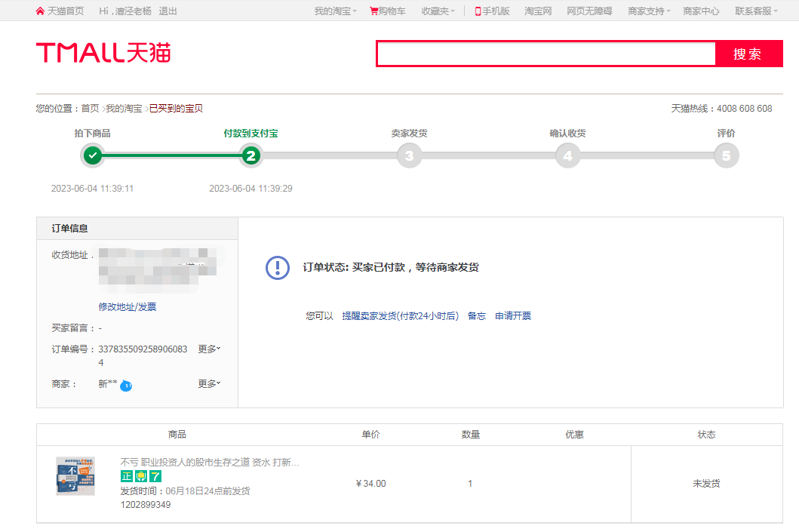Click the green 正 genuine-product badge
The height and width of the screenshot is (532, 799).
point(126,476)
